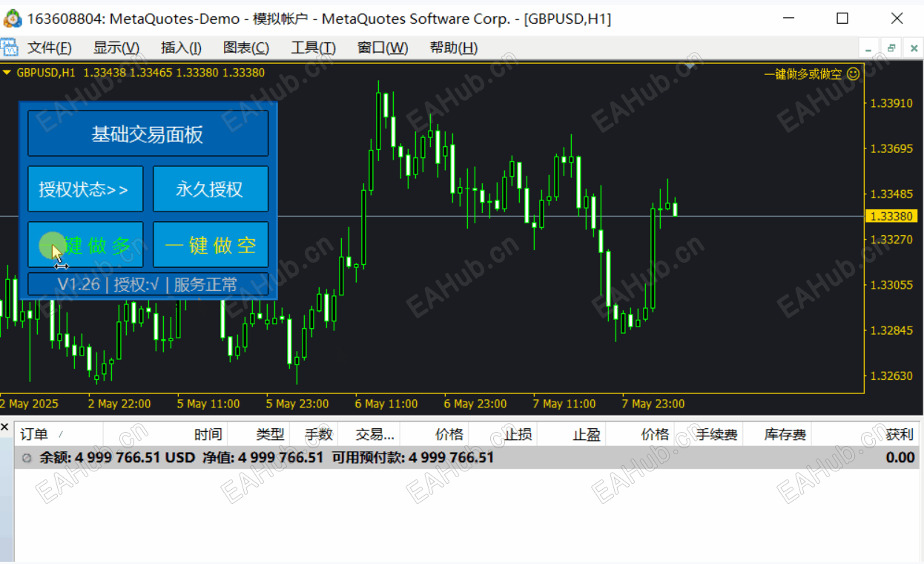The image size is (924, 564).
Task: Click the 止损 column header
Action: (518, 434)
